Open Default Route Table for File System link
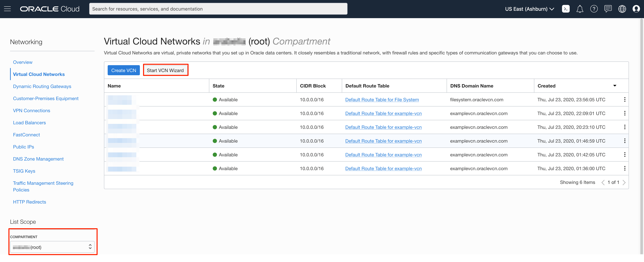 tap(382, 99)
